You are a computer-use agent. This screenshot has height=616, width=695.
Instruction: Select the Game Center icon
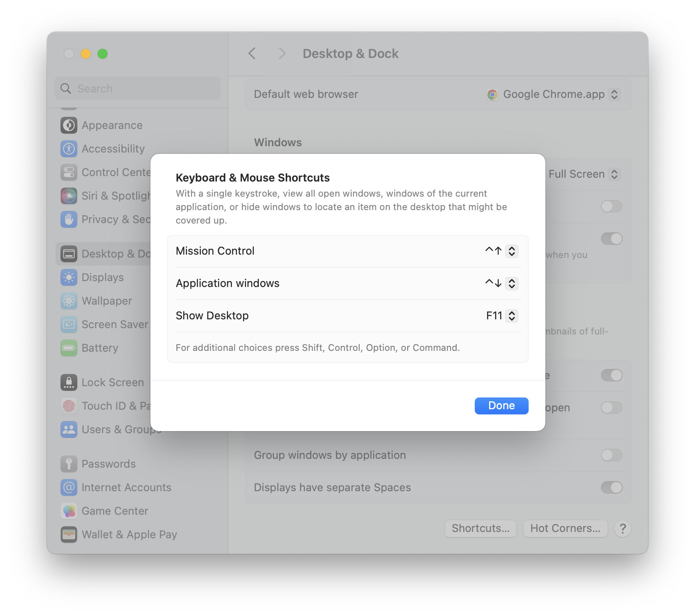69,511
